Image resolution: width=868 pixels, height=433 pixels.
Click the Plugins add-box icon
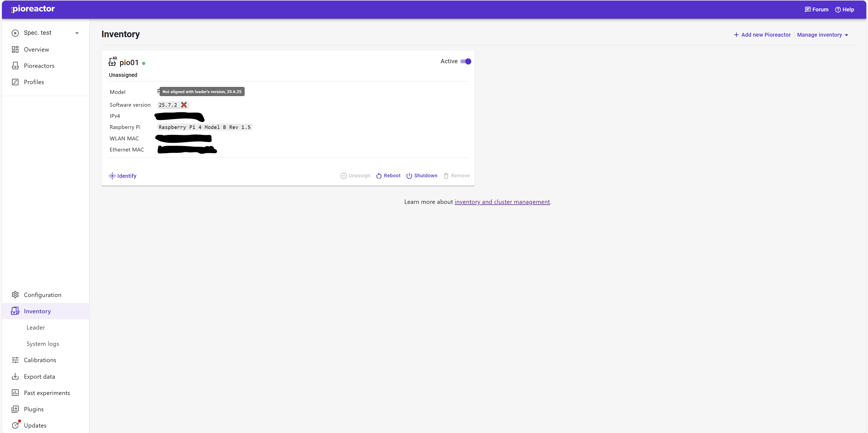15,409
